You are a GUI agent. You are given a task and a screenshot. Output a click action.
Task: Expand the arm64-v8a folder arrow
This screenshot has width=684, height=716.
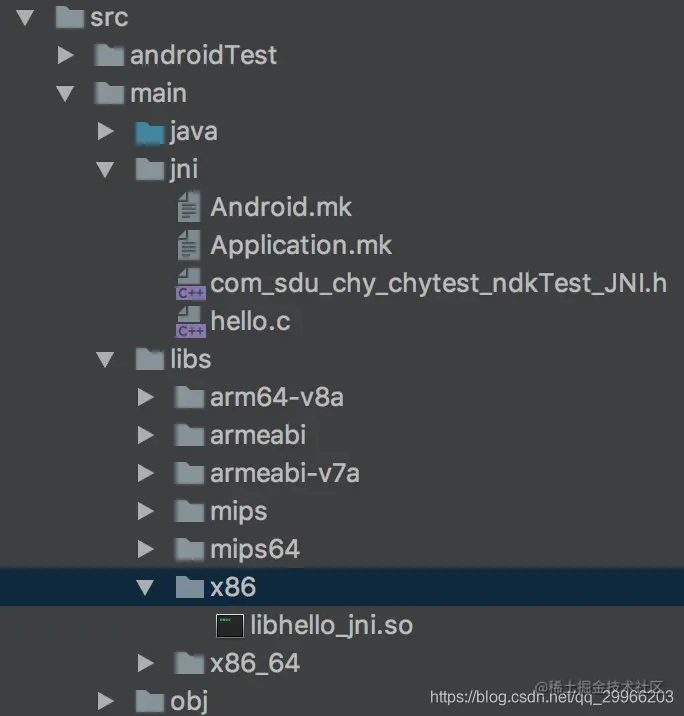[x=146, y=397]
